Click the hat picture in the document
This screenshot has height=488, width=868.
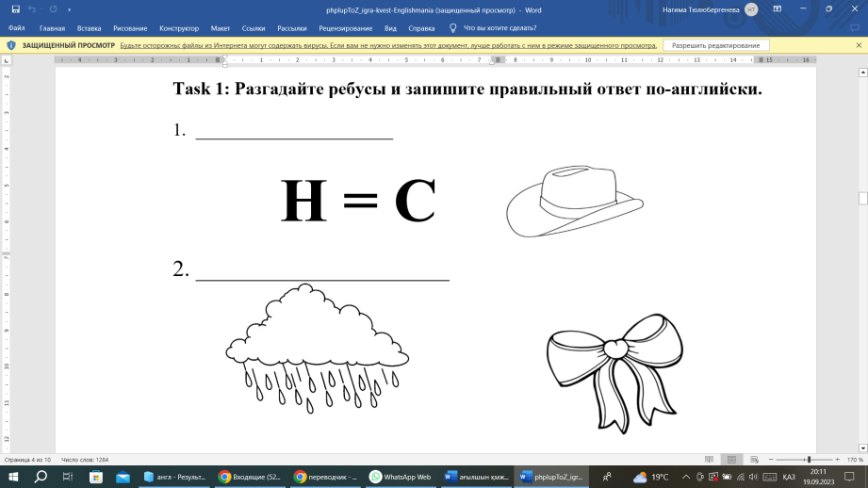pos(575,202)
